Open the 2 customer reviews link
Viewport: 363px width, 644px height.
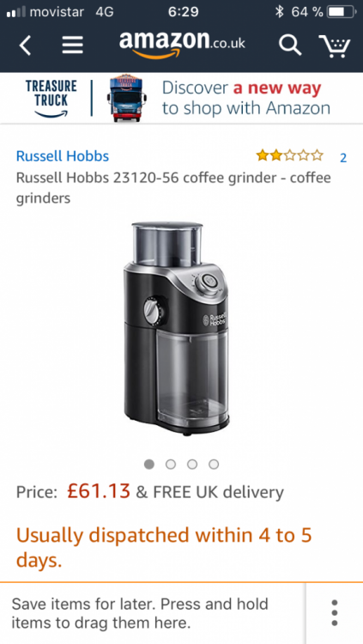[x=343, y=158]
